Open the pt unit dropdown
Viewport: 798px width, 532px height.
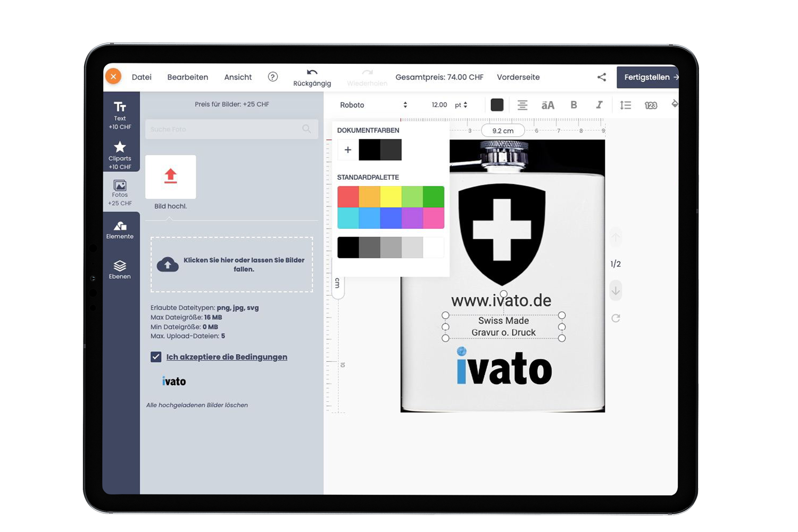coord(461,105)
